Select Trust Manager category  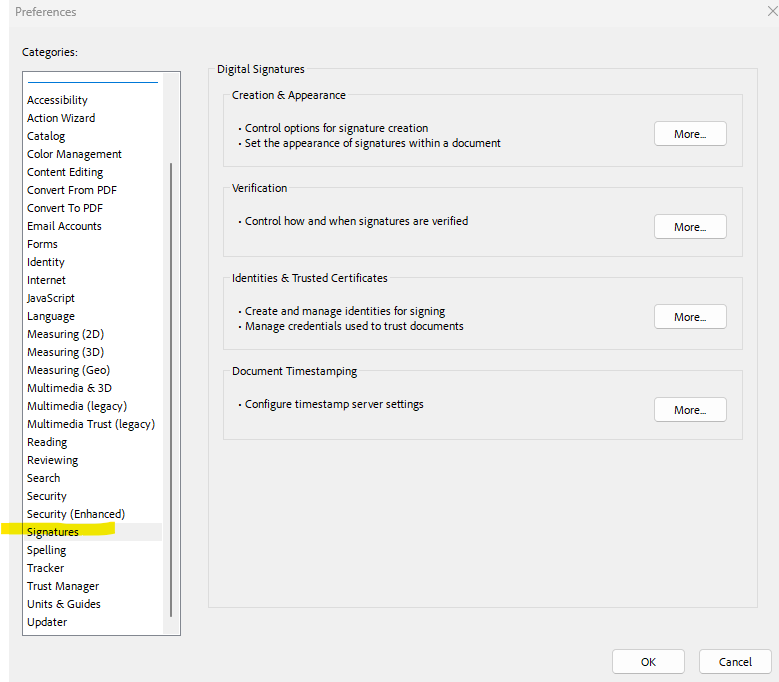tap(63, 586)
